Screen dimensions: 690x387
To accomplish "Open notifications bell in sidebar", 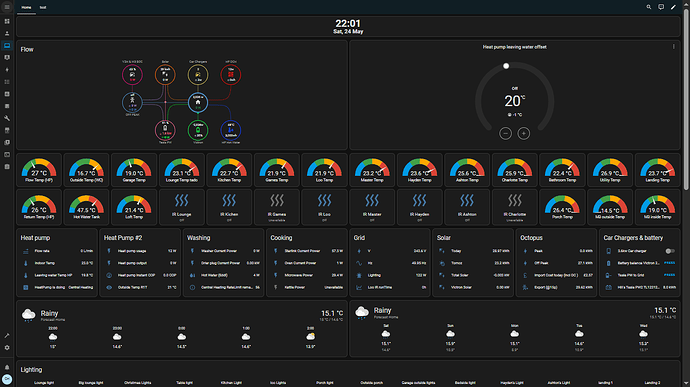I will [7, 367].
